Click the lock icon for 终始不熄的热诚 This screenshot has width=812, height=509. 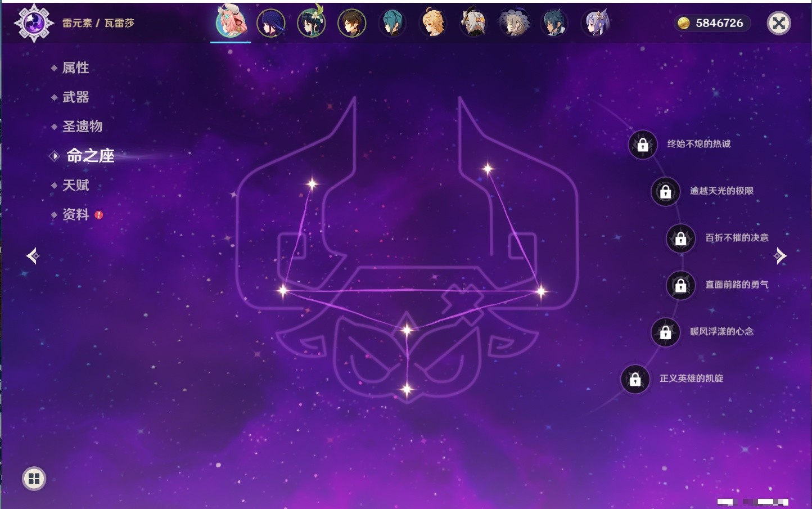point(643,145)
